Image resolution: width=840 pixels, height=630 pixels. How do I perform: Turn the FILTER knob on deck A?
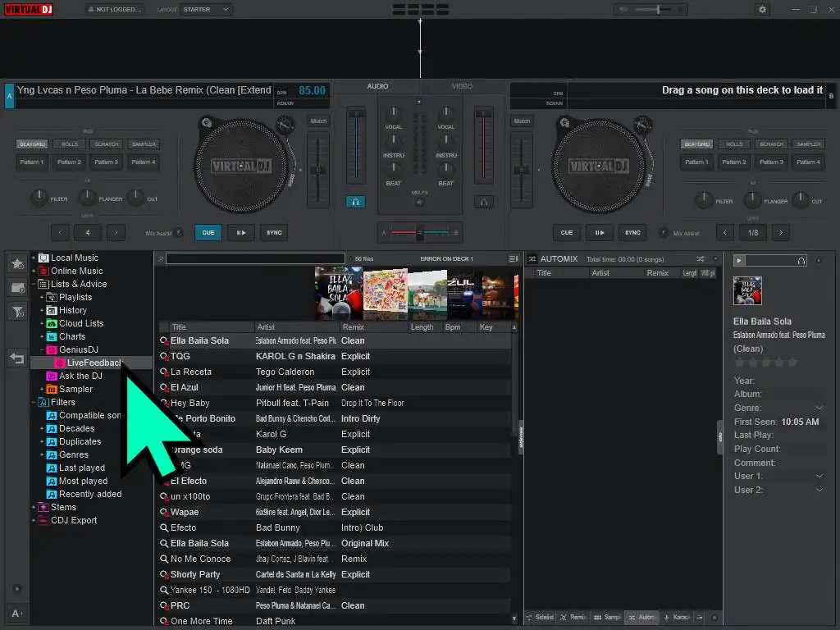point(39,198)
